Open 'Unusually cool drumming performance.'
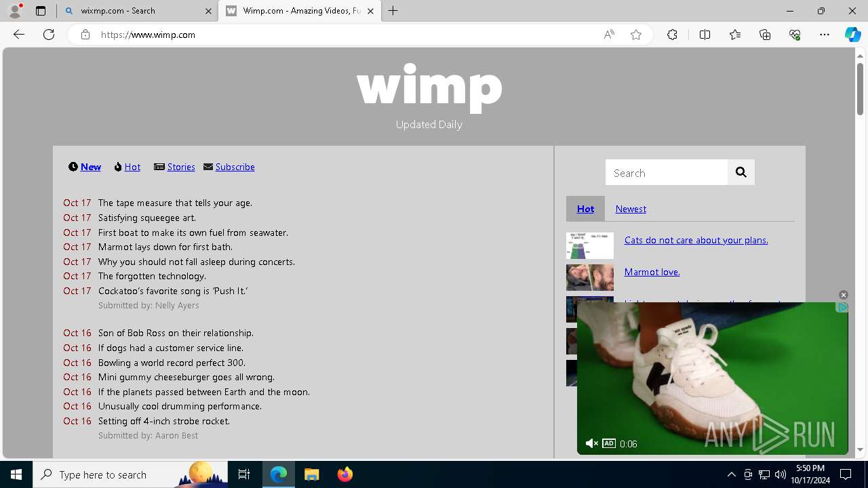Image resolution: width=868 pixels, height=488 pixels. pos(180,406)
